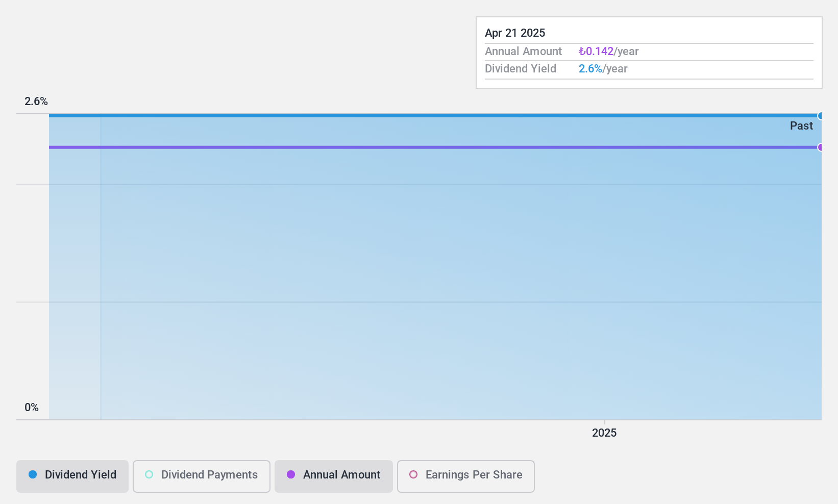Click the purple Annual Amount legend dot
Screen dimensions: 838x504
[291, 474]
